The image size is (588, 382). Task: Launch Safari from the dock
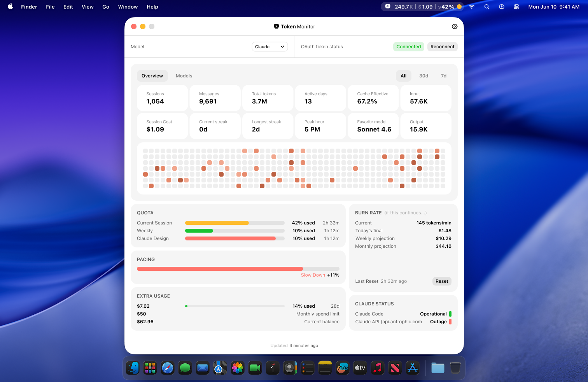coord(168,368)
